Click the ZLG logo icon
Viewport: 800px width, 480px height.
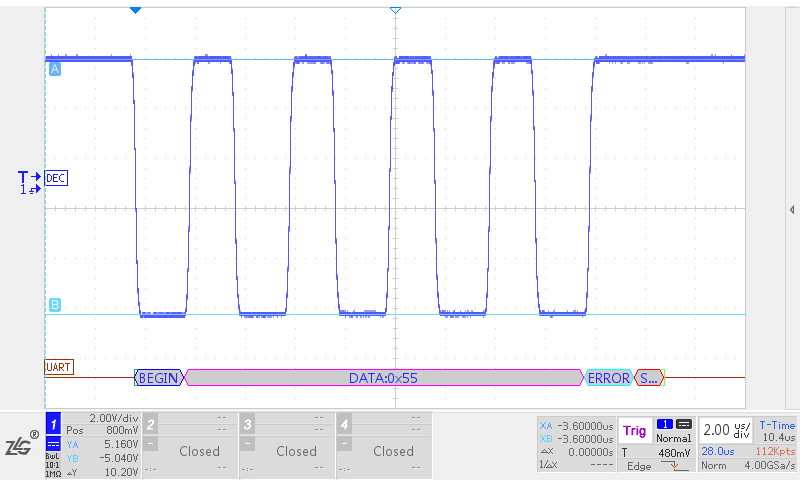21,445
